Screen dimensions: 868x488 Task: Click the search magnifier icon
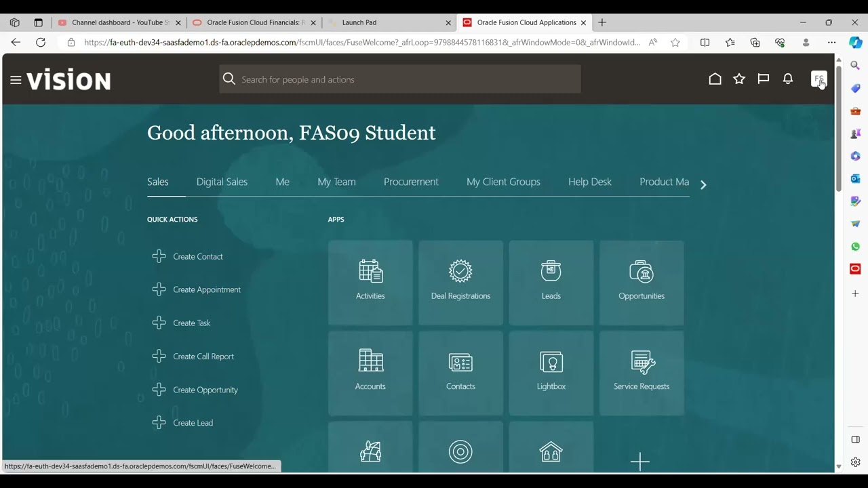click(x=229, y=79)
